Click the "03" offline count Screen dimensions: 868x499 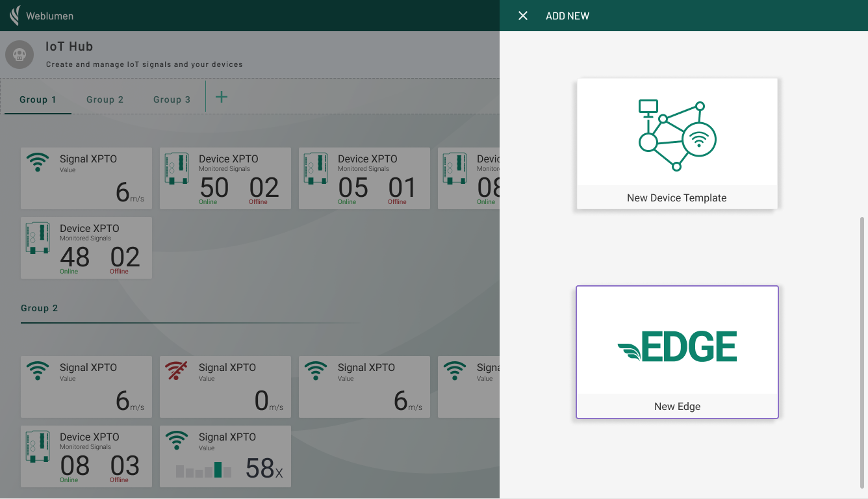coord(125,466)
